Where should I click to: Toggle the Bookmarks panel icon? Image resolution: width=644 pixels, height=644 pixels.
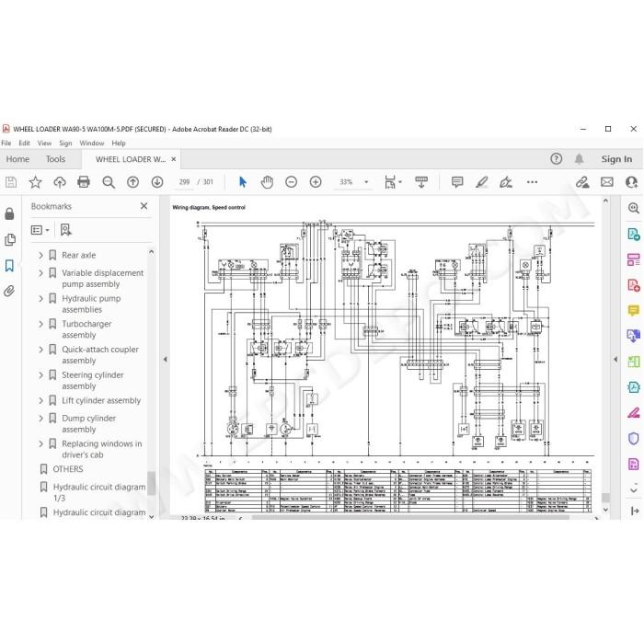(9, 266)
